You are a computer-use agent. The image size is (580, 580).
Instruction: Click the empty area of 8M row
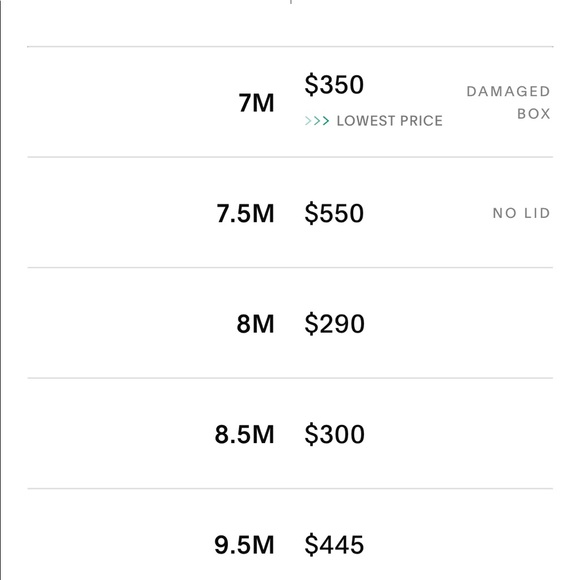click(459, 323)
